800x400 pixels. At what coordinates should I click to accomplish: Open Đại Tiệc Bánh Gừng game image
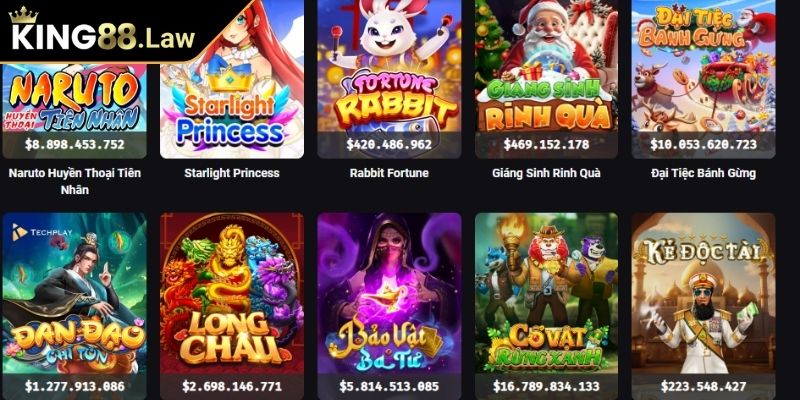point(704,66)
